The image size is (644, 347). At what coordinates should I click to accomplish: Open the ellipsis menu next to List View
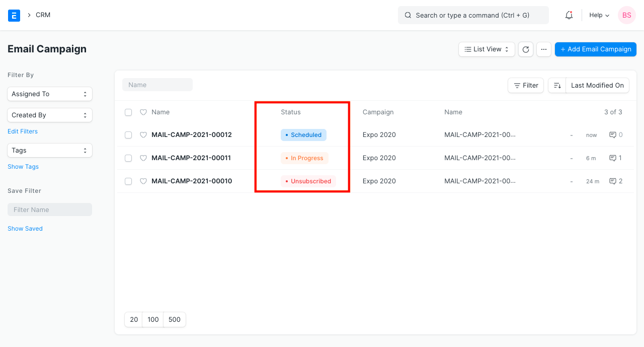tap(543, 49)
